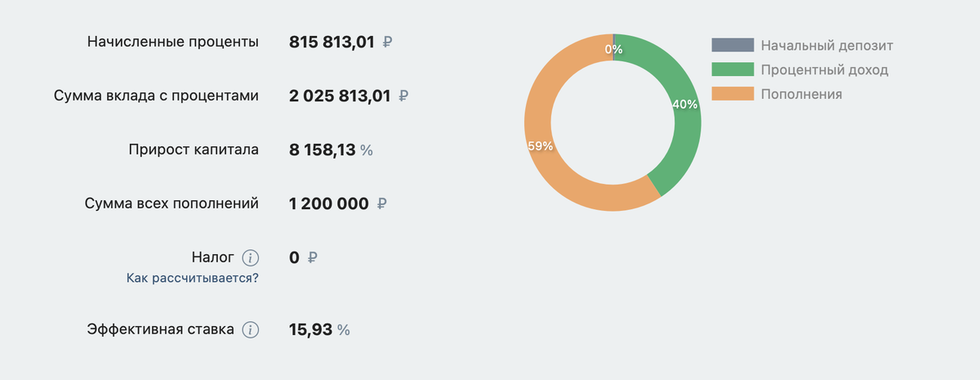Click the ruble symbol next to tax value 0

tap(313, 258)
